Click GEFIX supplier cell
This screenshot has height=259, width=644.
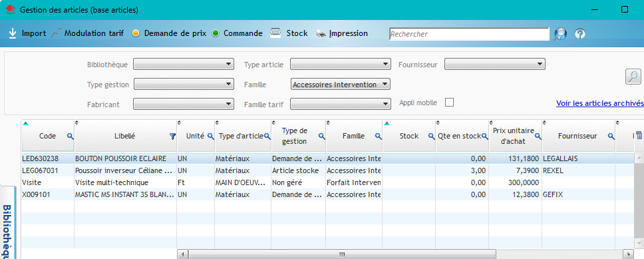pos(579,194)
